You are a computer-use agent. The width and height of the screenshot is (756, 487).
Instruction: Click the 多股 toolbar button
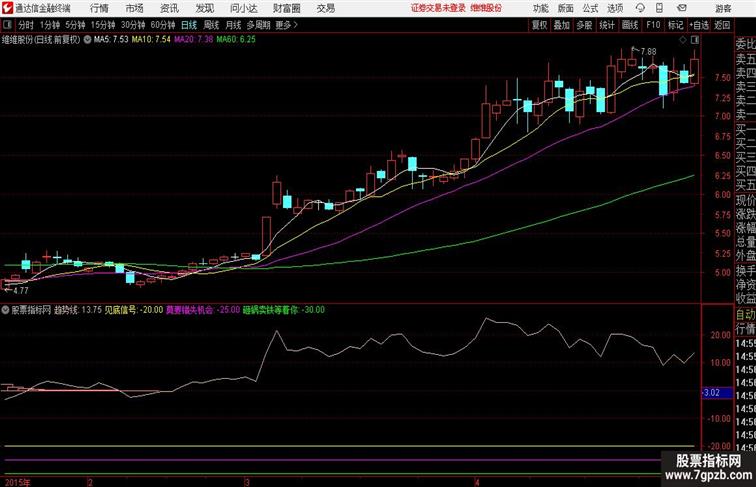click(x=584, y=25)
